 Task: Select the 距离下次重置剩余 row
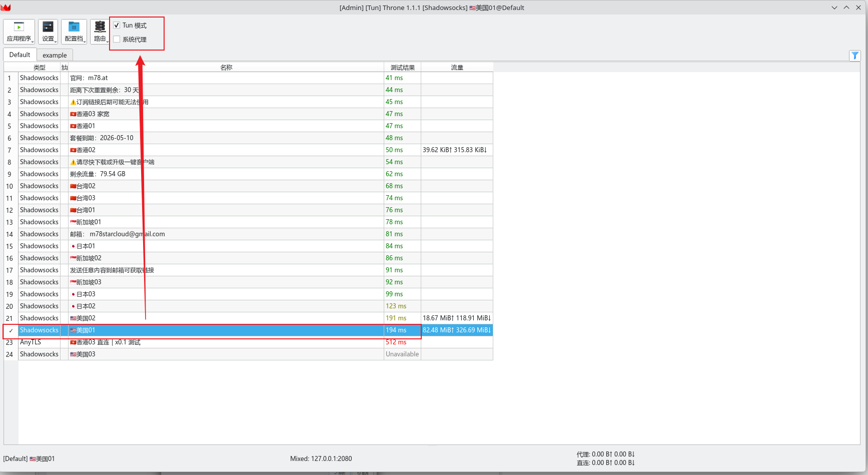click(x=248, y=90)
